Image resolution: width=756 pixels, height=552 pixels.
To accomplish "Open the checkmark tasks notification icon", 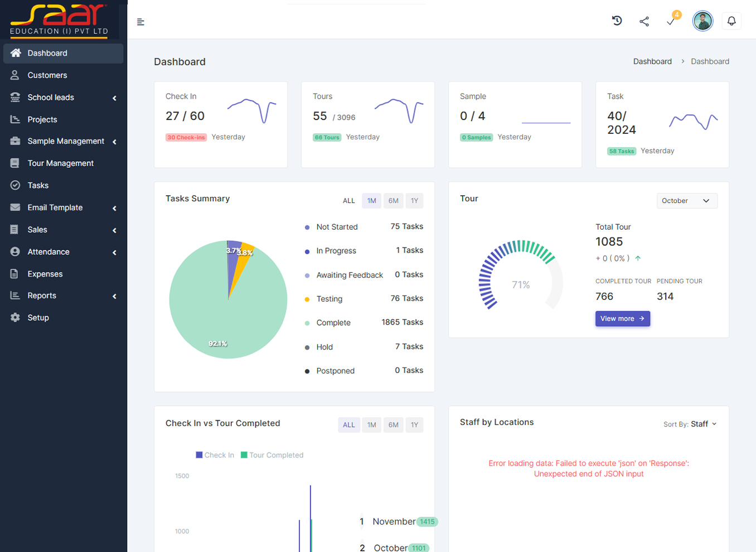I will [671, 21].
